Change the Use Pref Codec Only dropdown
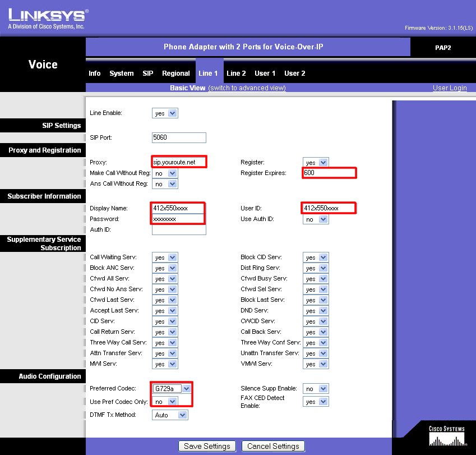 165,402
